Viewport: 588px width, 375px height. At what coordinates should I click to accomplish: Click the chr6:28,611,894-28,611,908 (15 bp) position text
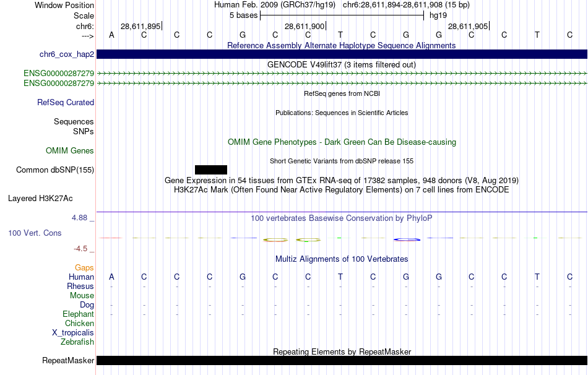pos(406,5)
